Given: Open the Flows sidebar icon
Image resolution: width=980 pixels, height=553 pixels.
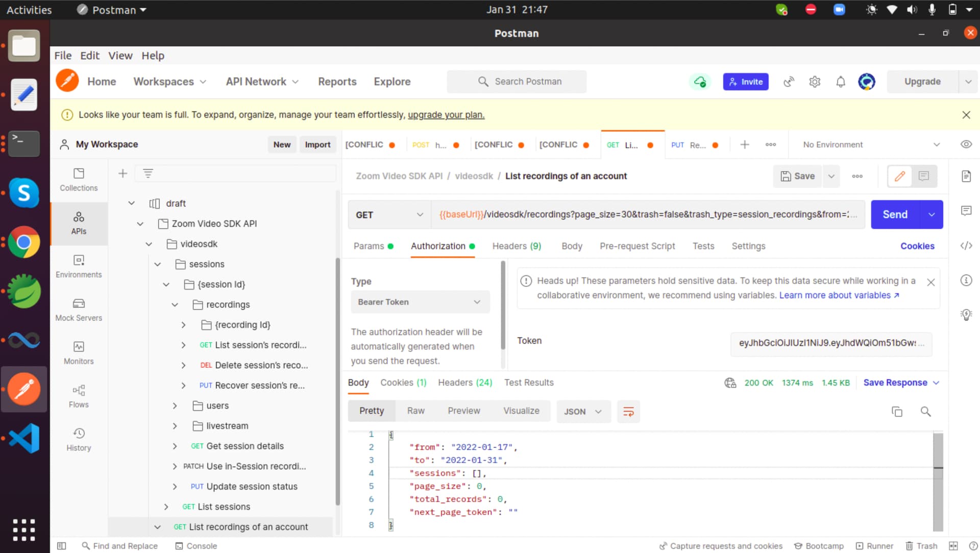Looking at the screenshot, I should pos(79,396).
